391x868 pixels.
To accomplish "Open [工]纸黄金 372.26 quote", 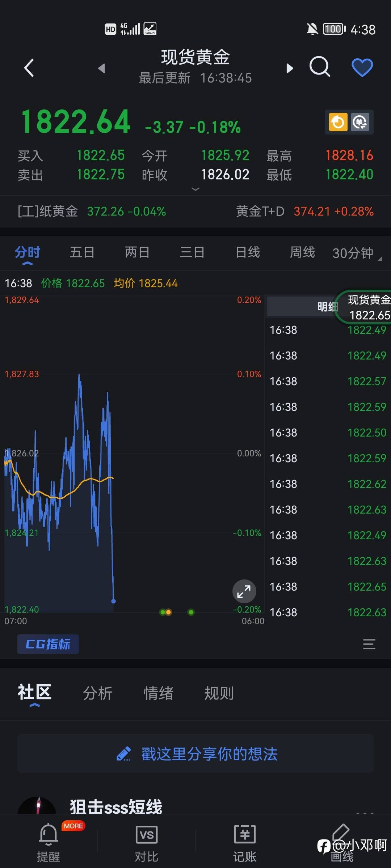I will pyautogui.click(x=92, y=211).
